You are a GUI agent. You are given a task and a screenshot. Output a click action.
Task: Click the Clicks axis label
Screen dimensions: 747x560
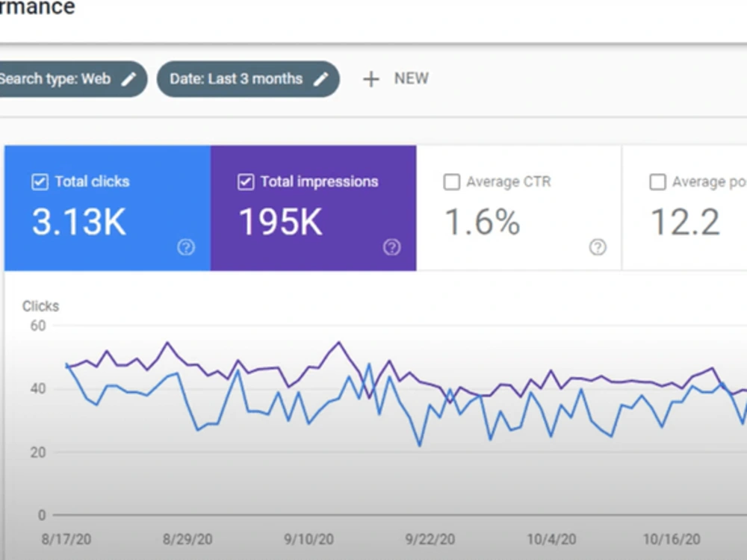40,306
